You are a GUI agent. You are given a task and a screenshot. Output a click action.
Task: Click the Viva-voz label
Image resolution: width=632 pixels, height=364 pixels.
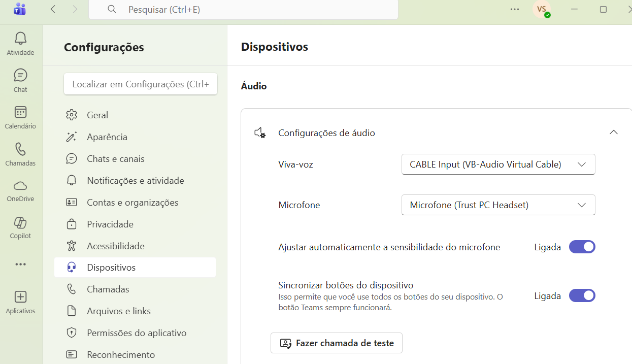coord(295,164)
